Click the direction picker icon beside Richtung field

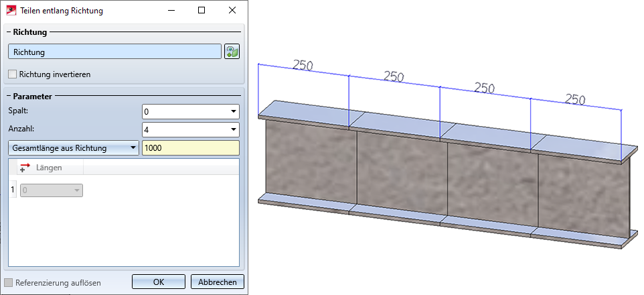[x=232, y=52]
